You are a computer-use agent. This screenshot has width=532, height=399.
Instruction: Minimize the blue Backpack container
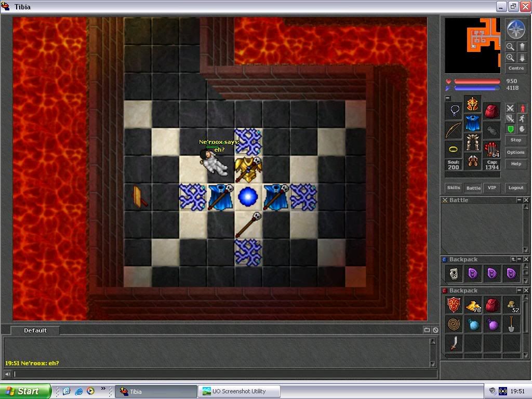[x=519, y=259]
